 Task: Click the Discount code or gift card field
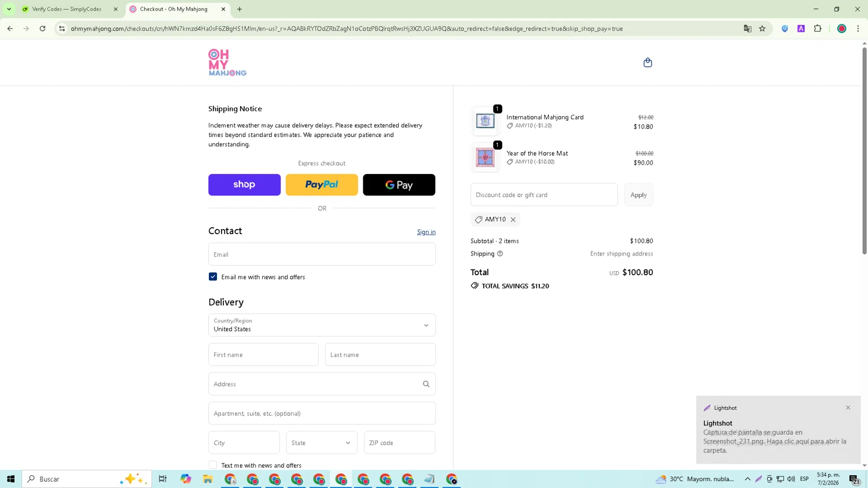pos(544,195)
